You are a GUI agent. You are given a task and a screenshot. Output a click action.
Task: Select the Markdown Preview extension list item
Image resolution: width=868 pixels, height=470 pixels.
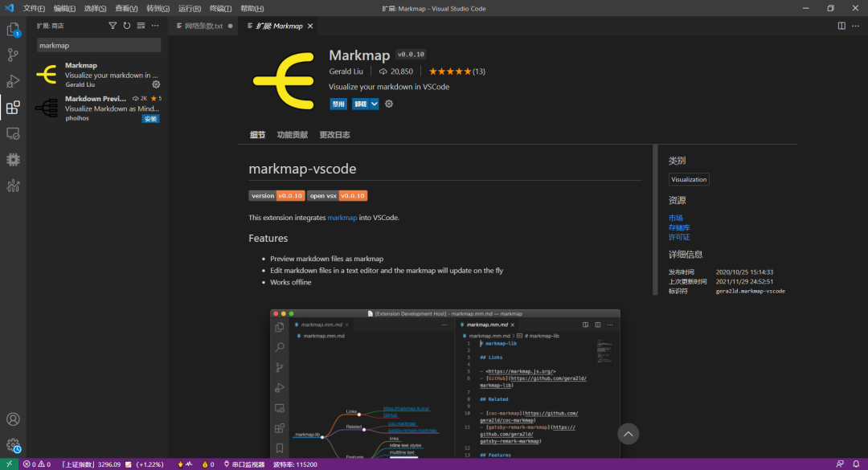coord(97,108)
